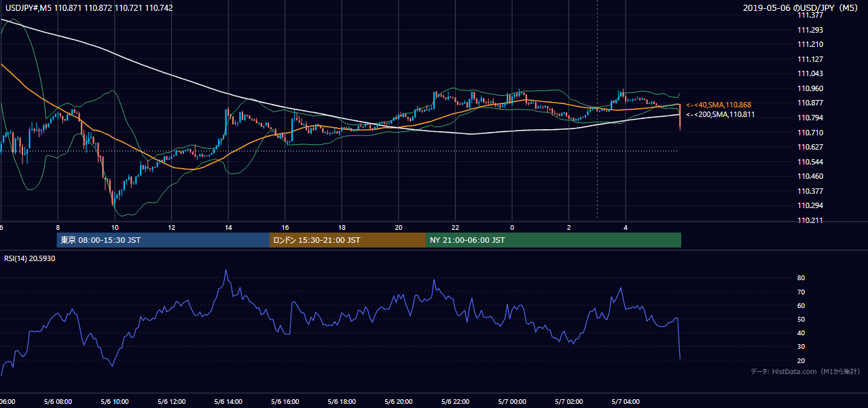The image size is (868, 408).
Task: Click price axis value 111.210
Action: pyautogui.click(x=810, y=44)
